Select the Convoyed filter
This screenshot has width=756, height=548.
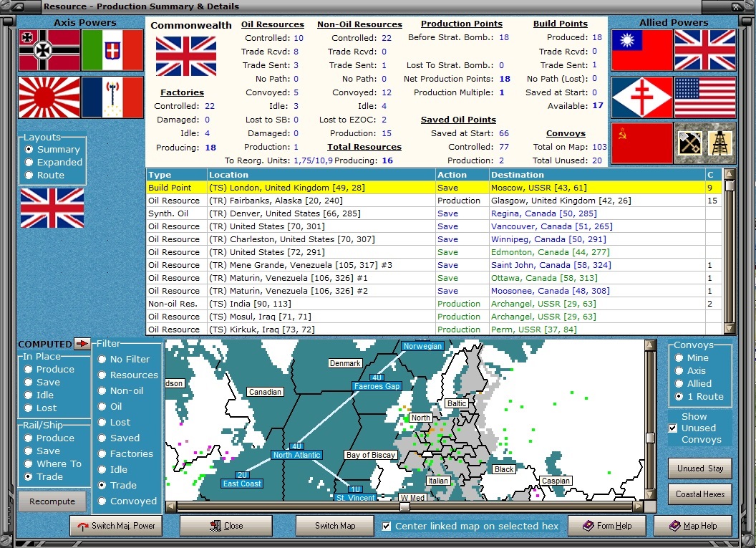[127, 501]
